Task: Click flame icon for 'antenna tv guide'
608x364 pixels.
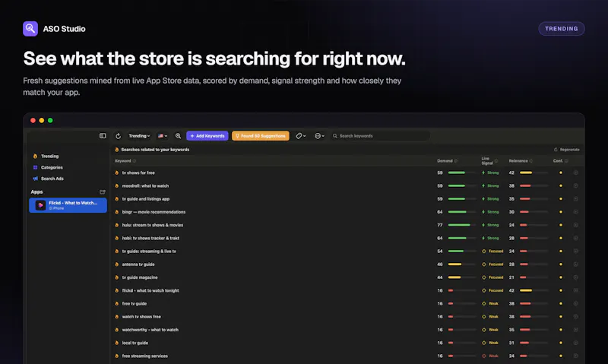Action: tap(117, 264)
